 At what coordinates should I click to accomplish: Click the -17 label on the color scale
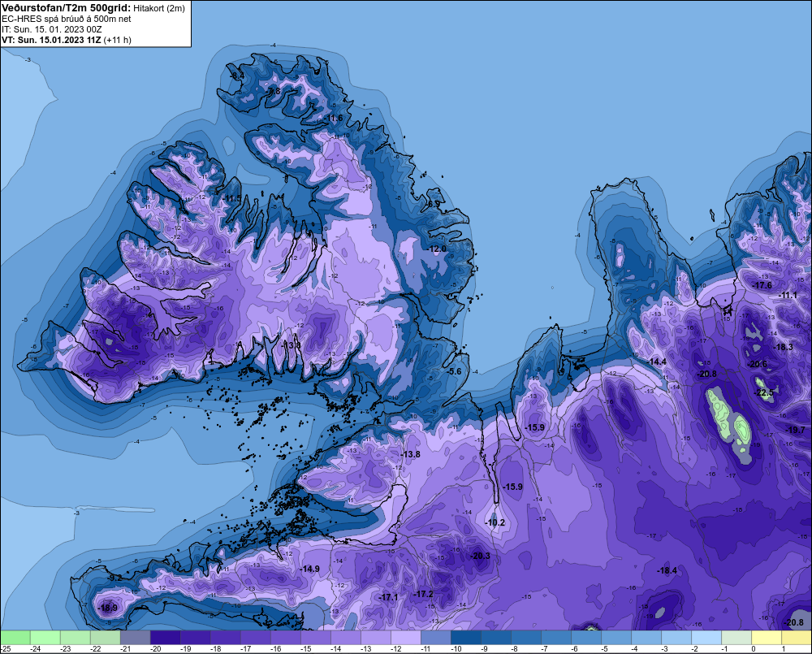coord(246,649)
